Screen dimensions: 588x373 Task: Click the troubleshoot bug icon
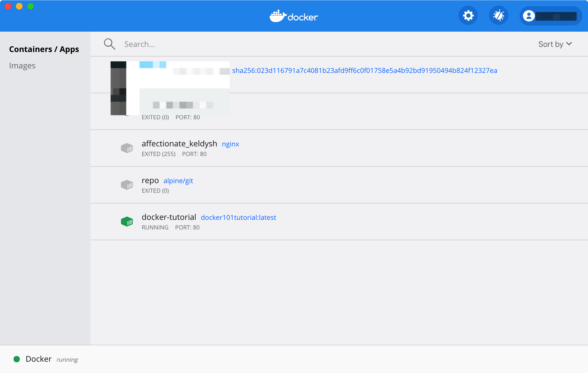499,16
